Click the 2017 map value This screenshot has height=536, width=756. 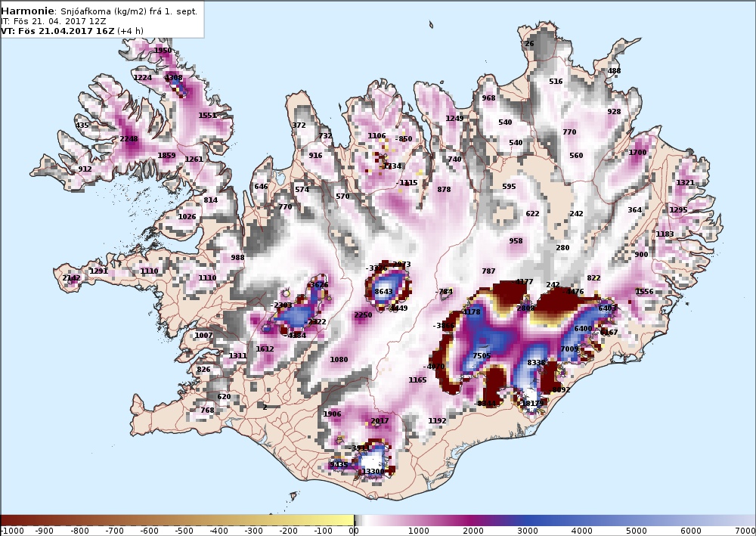(x=380, y=421)
